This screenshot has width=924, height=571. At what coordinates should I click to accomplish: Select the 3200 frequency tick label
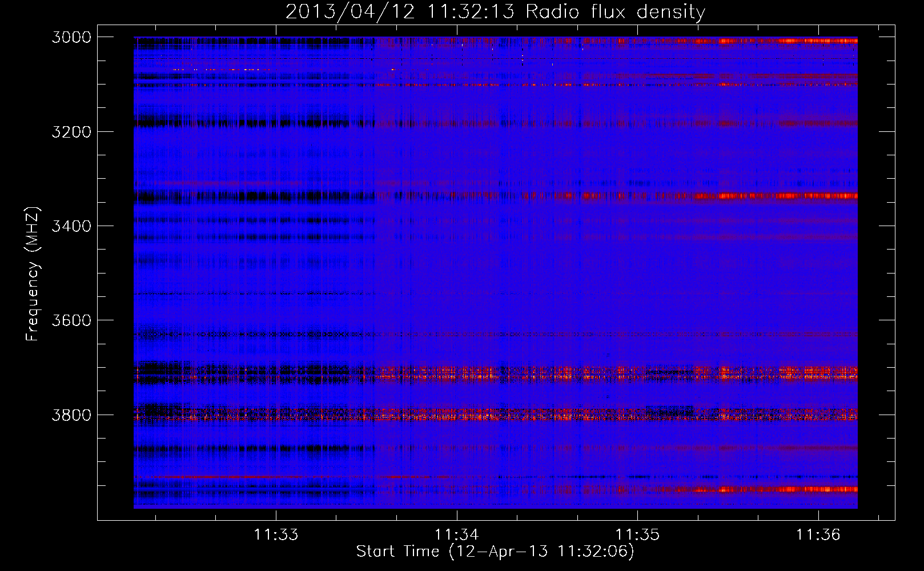[71, 132]
